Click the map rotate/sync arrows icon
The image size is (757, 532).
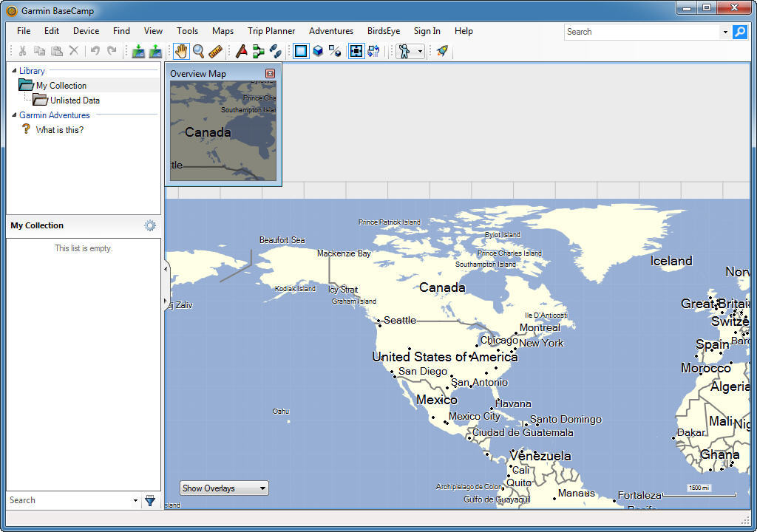(373, 51)
